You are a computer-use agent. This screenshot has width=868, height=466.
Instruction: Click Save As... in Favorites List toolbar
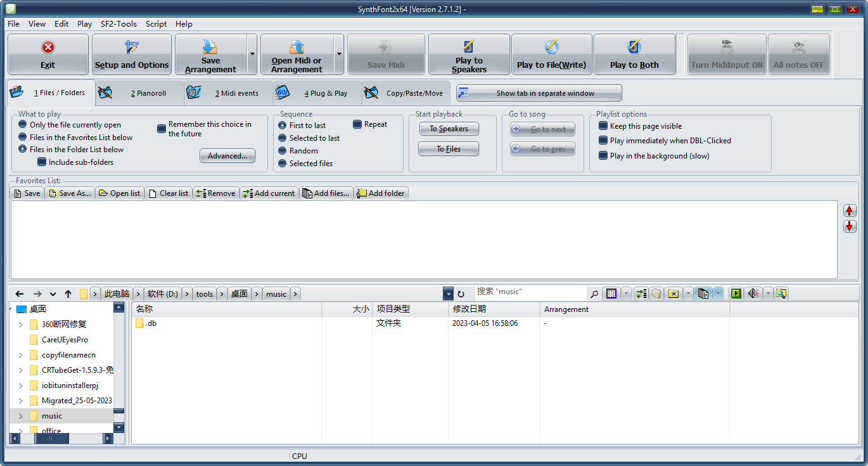pos(70,193)
